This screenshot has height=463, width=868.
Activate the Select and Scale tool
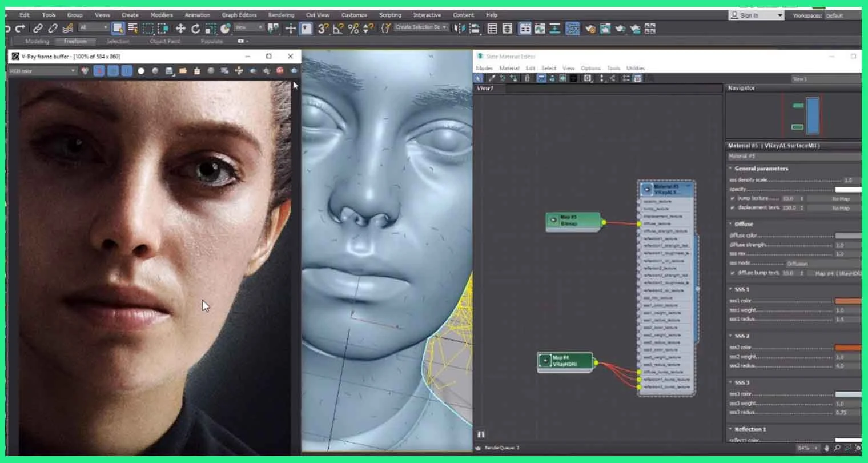pyautogui.click(x=210, y=28)
